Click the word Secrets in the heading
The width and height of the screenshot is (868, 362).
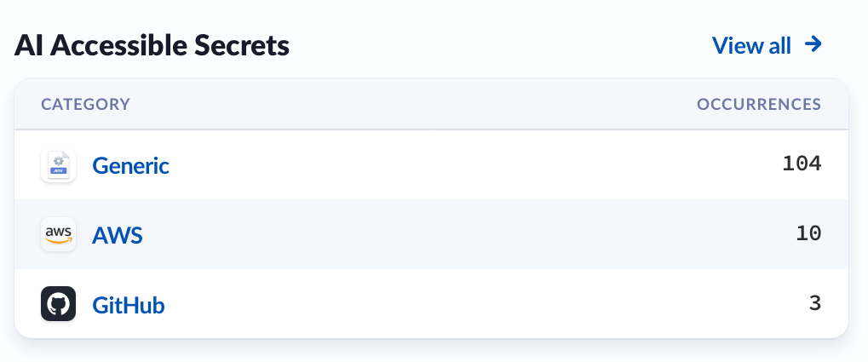[241, 45]
